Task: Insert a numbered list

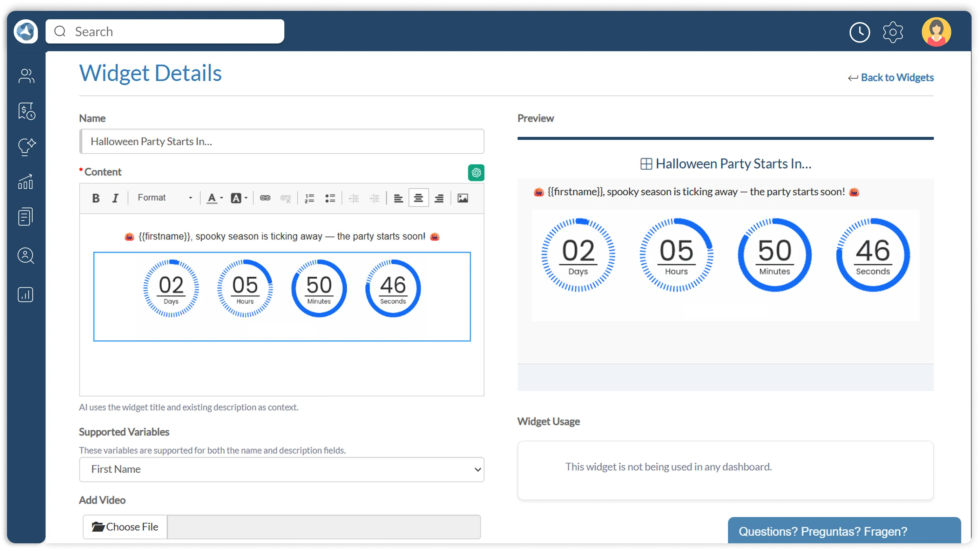Action: tap(310, 198)
